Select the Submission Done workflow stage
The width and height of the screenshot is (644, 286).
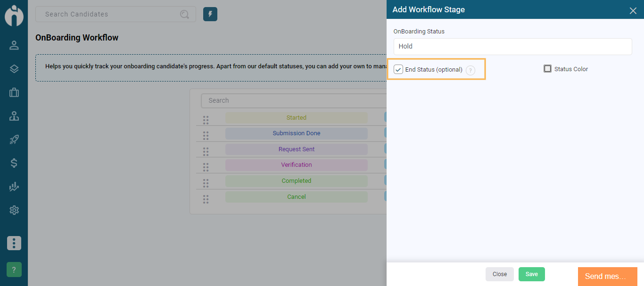pos(297,133)
